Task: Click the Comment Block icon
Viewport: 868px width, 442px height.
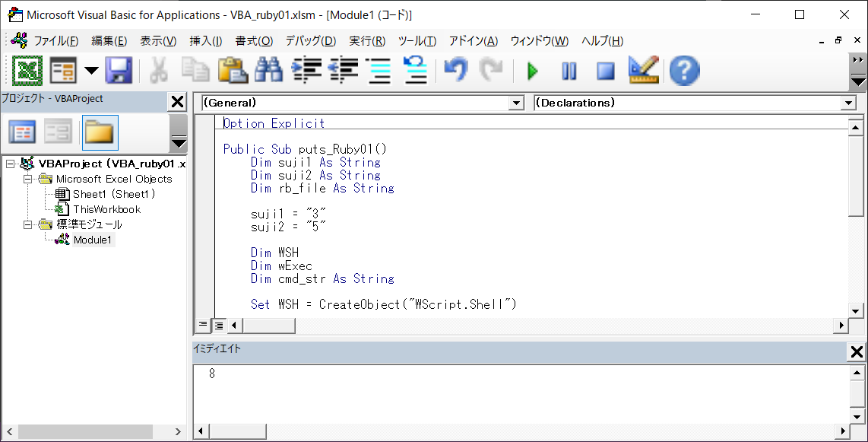Action: (x=379, y=71)
